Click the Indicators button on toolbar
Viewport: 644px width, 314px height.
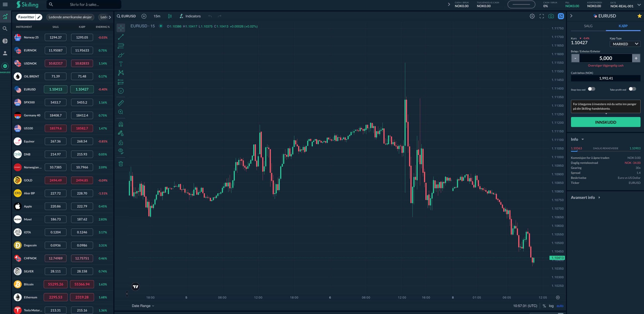coord(190,16)
